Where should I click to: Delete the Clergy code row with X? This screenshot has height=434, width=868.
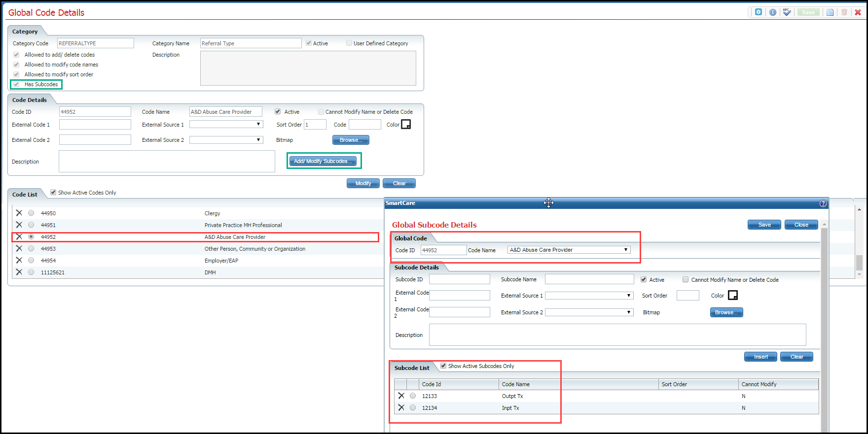pos(19,213)
